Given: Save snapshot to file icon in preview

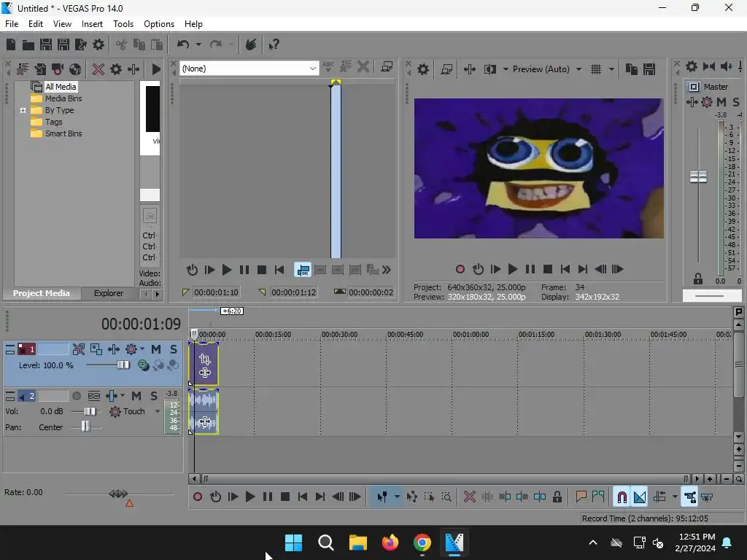Looking at the screenshot, I should 649,69.
